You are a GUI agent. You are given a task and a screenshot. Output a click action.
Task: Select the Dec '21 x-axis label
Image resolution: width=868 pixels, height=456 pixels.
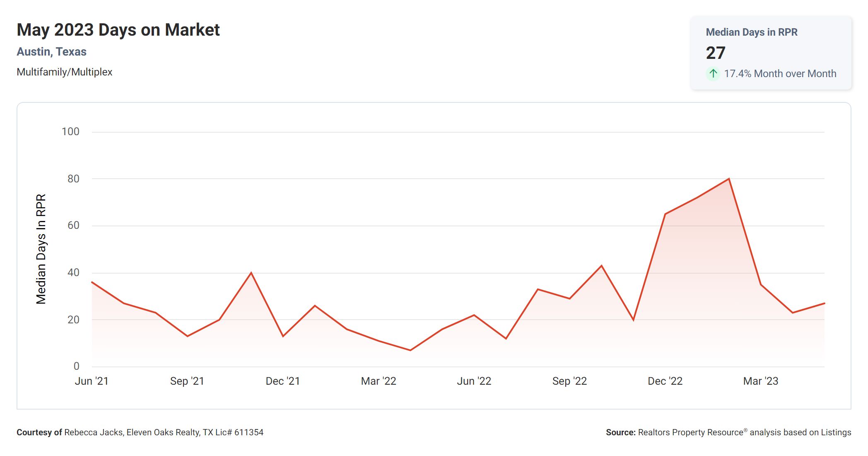pyautogui.click(x=283, y=381)
